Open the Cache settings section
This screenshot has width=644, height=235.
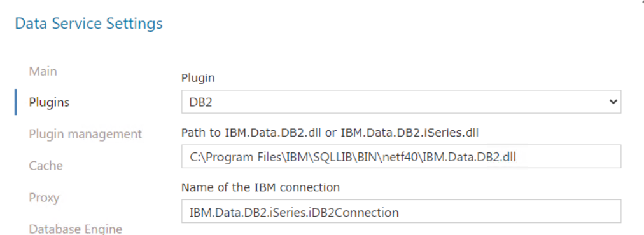pos(46,166)
